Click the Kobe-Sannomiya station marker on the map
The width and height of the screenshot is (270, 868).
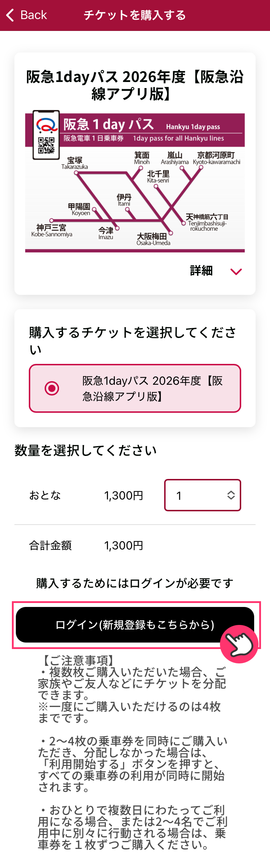point(51,220)
